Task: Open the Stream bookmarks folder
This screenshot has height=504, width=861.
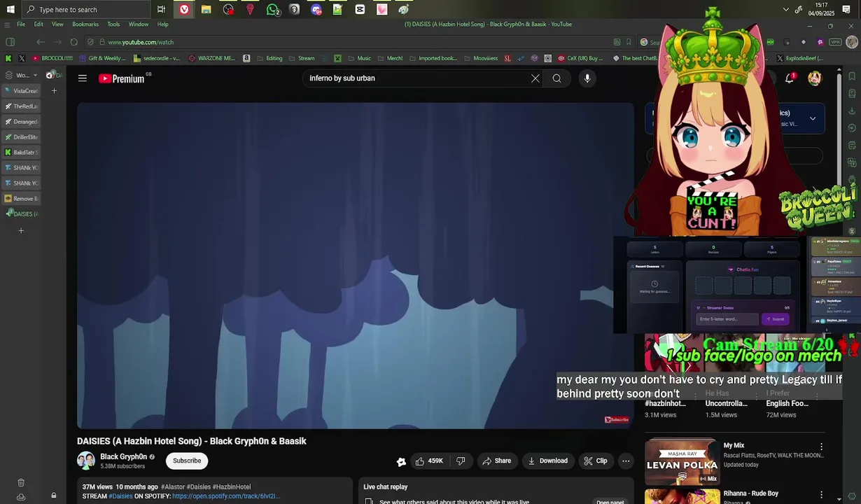Action: [x=302, y=59]
